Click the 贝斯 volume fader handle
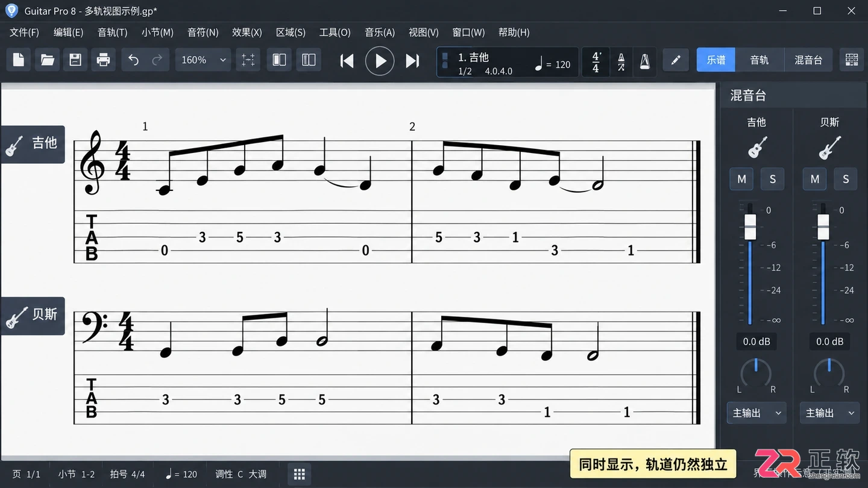The height and width of the screenshot is (488, 868). point(823,227)
